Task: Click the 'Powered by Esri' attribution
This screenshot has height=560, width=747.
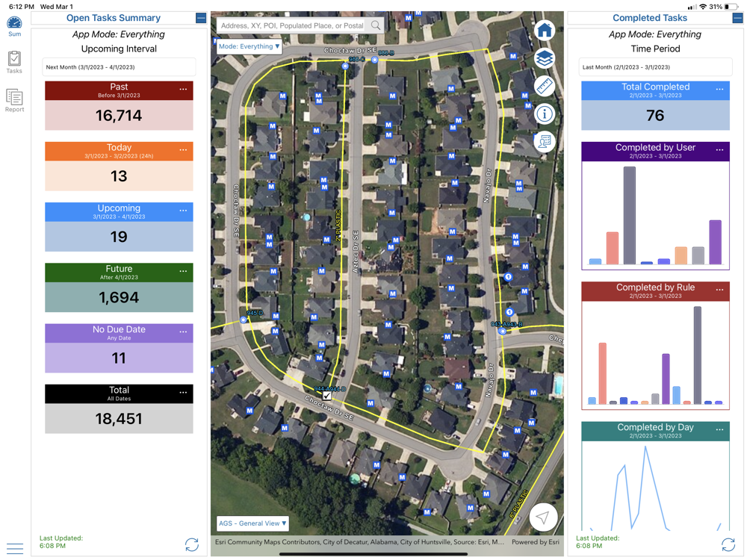Action: pos(536,542)
